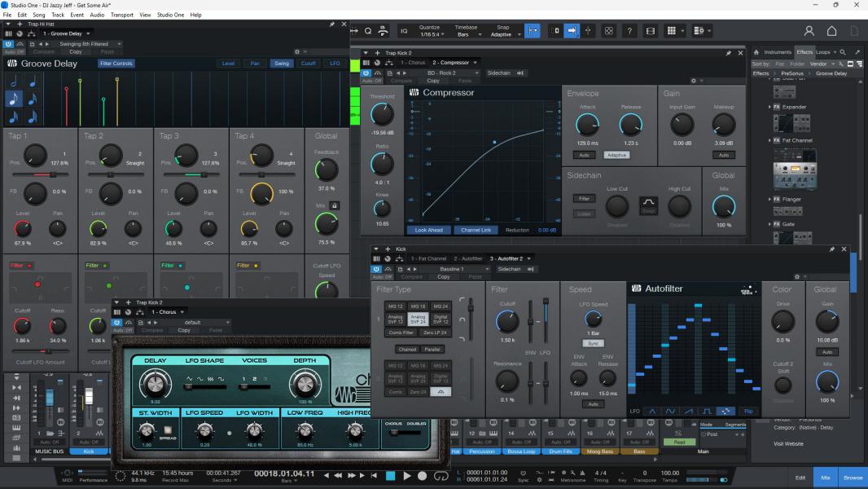Expand the Fat Channel effect entry
868x489 pixels.
point(771,140)
